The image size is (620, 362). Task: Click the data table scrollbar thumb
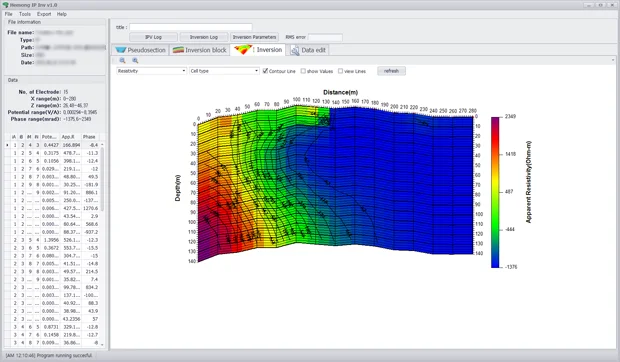(x=102, y=180)
